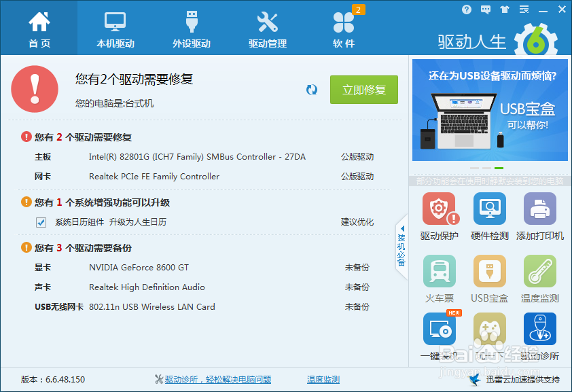Open 驱动保护 tool
Screen dimensions: 572x392
click(x=440, y=217)
